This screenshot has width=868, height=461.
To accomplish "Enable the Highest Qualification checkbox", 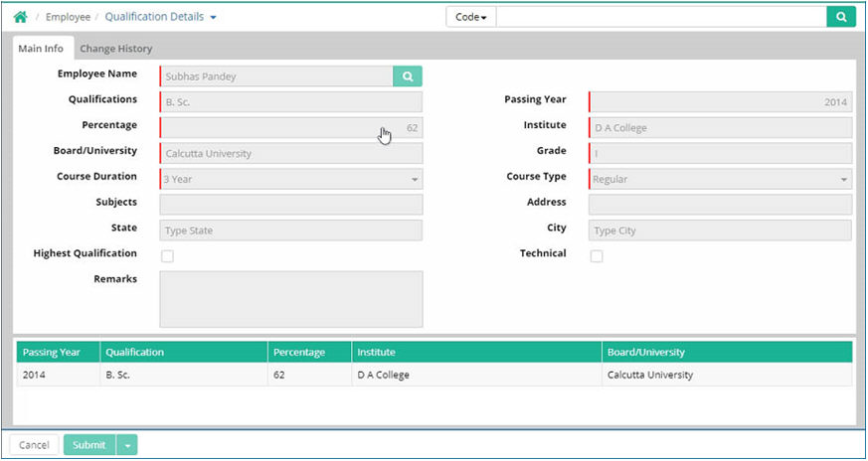I will pyautogui.click(x=167, y=256).
